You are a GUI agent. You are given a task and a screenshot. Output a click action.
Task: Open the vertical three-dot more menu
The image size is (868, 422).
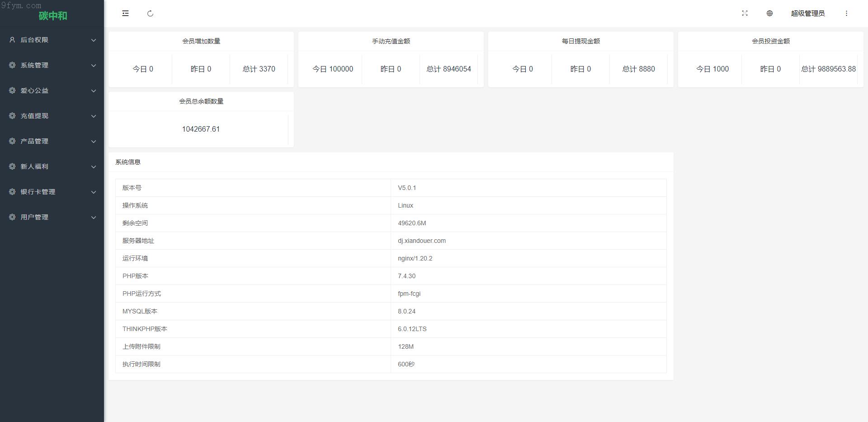tap(846, 14)
